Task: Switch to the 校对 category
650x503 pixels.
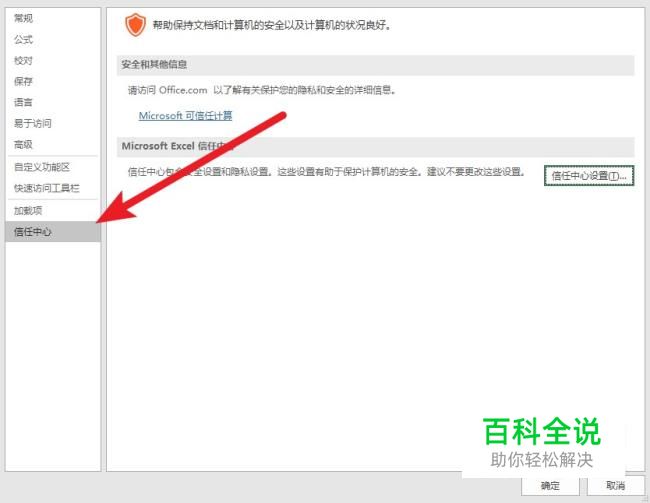Action: [x=52, y=61]
